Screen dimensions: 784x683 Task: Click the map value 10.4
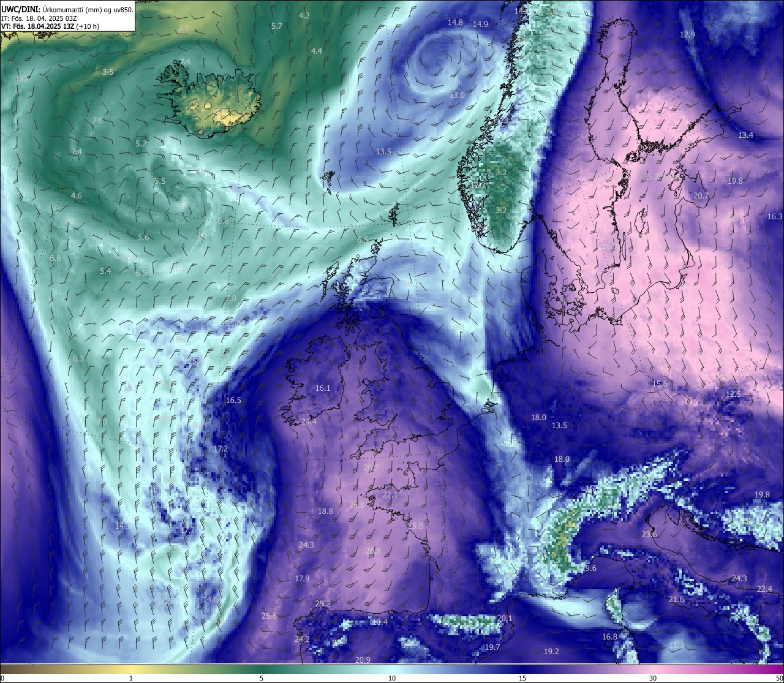point(380,622)
